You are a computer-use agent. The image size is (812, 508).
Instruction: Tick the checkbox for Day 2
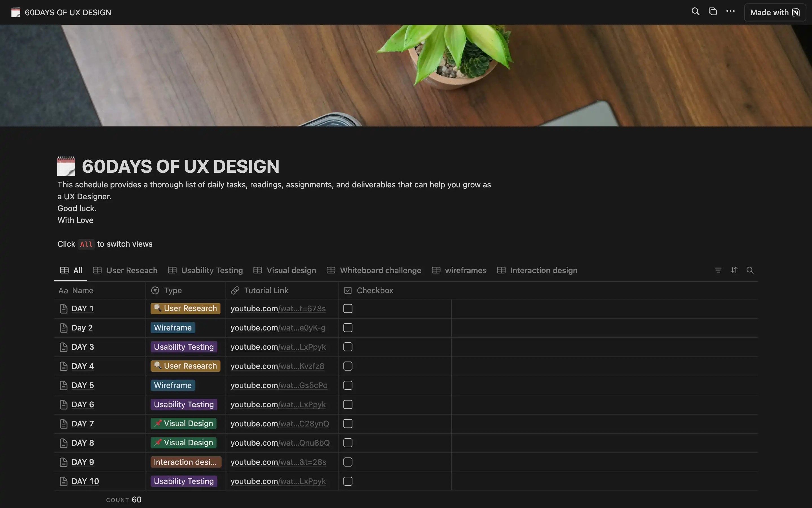[x=348, y=328]
